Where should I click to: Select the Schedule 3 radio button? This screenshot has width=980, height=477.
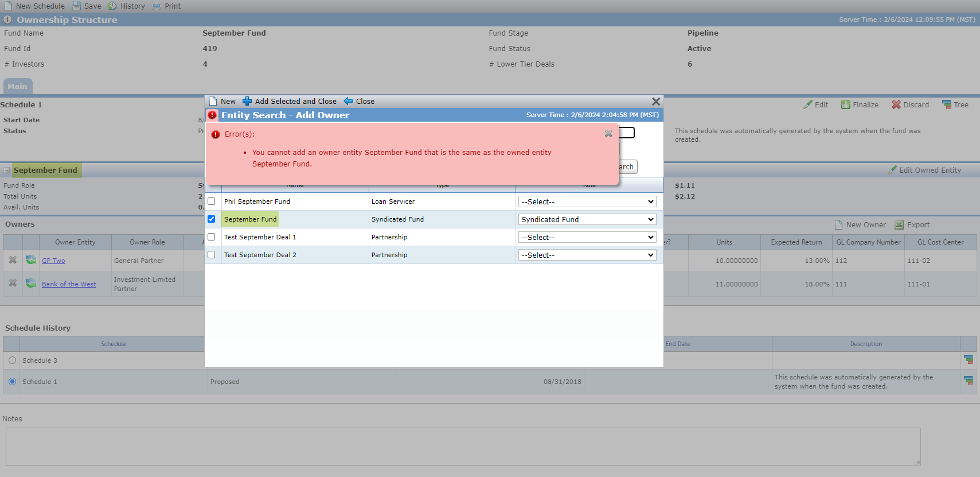pos(12,360)
